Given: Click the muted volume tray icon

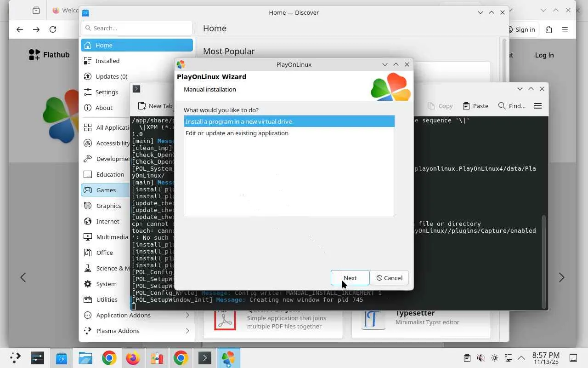Looking at the screenshot, I should pyautogui.click(x=481, y=358).
